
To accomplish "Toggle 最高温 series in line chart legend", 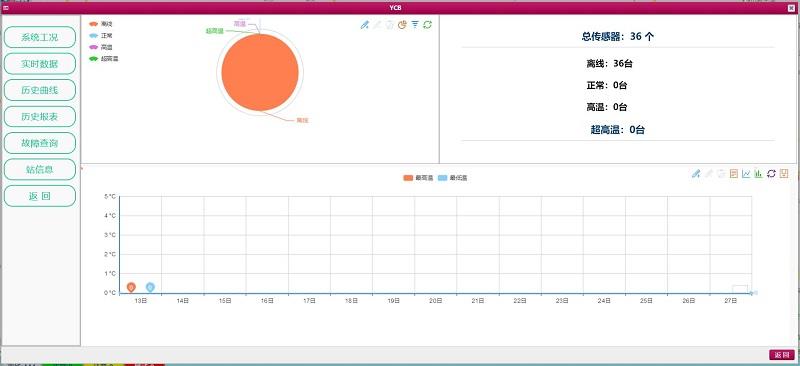I will [418, 178].
